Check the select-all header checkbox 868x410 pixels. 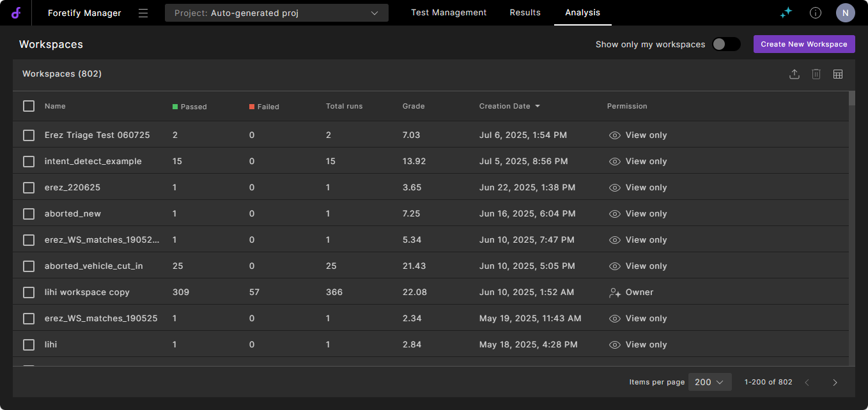(29, 106)
